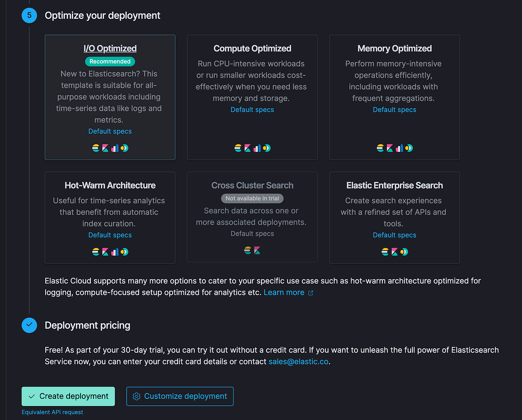The image size is (522, 420).
Task: Click the Deployment pricing checkmark circle
Action: pyautogui.click(x=30, y=325)
